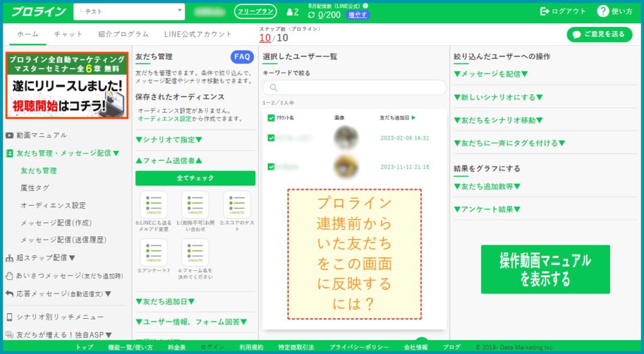Click the プロライン logo
The height and width of the screenshot is (354, 644).
[x=38, y=11]
